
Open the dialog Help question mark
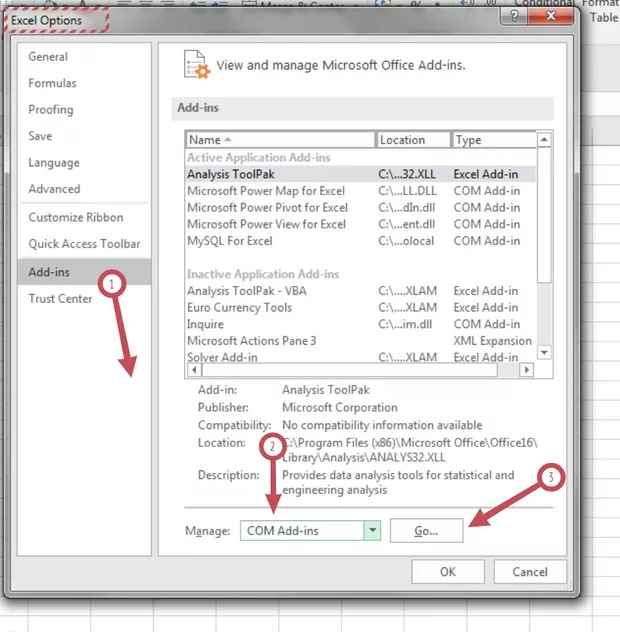514,16
